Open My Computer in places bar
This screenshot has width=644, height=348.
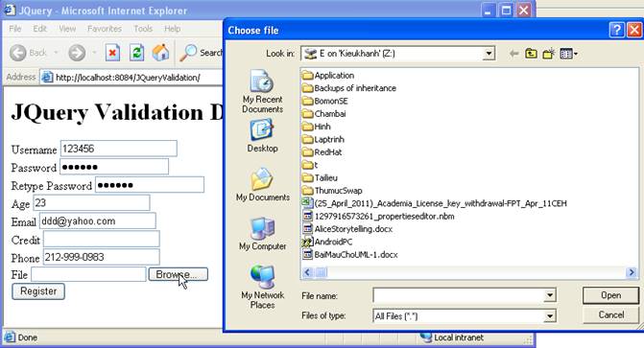(x=262, y=234)
